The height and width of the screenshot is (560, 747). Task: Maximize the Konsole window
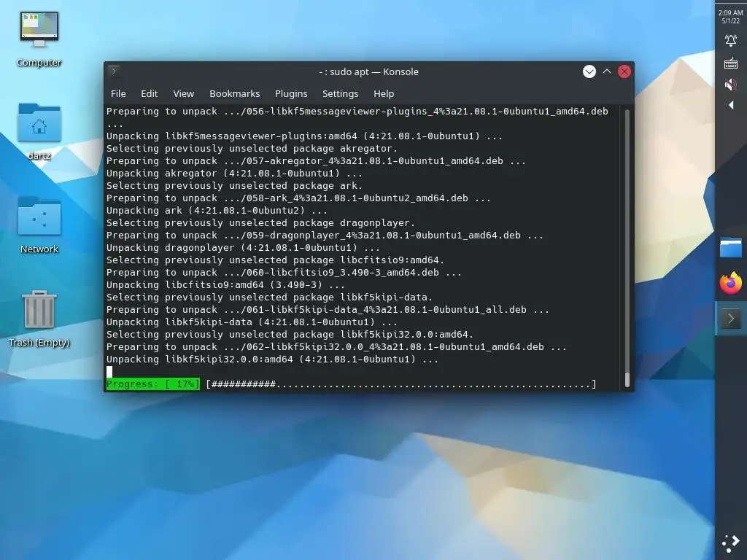(x=607, y=71)
